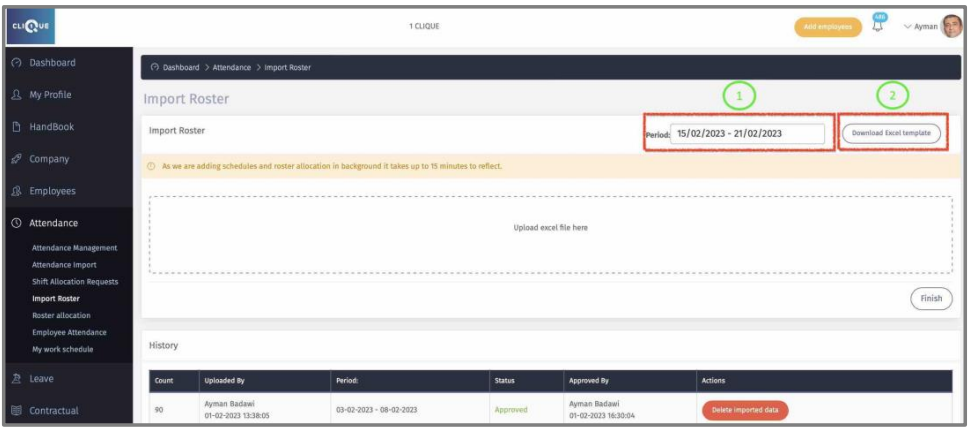Viewport: 970px width, 432px height.
Task: Click the Leave sidebar icon
Action: (x=17, y=379)
